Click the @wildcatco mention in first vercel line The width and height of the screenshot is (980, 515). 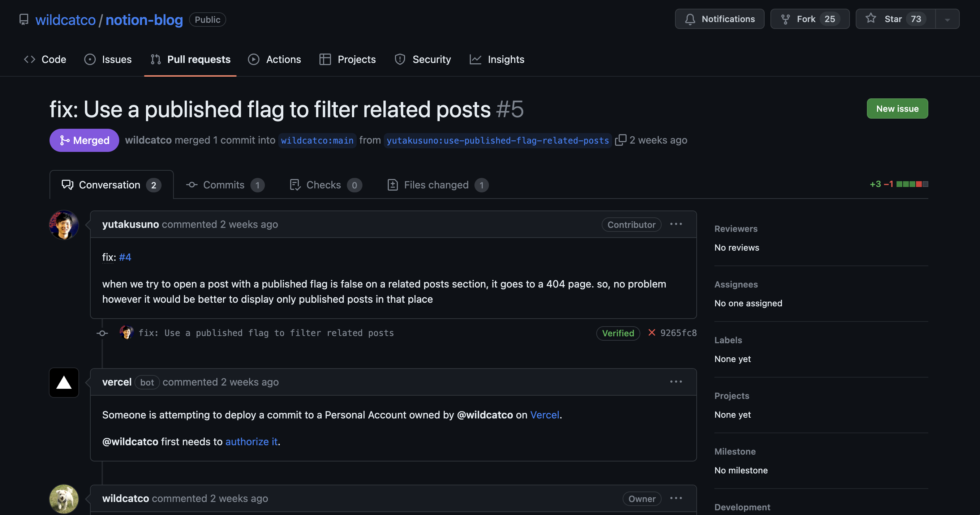(x=485, y=415)
